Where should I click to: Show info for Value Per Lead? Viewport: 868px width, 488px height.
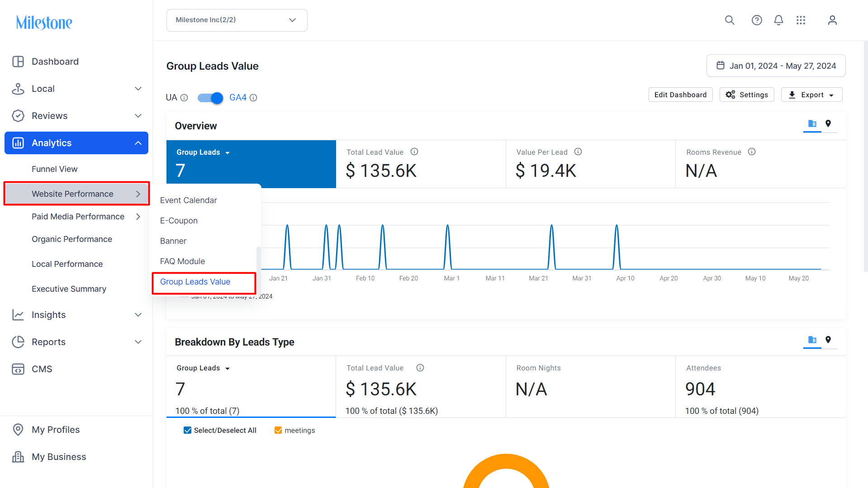tap(578, 152)
